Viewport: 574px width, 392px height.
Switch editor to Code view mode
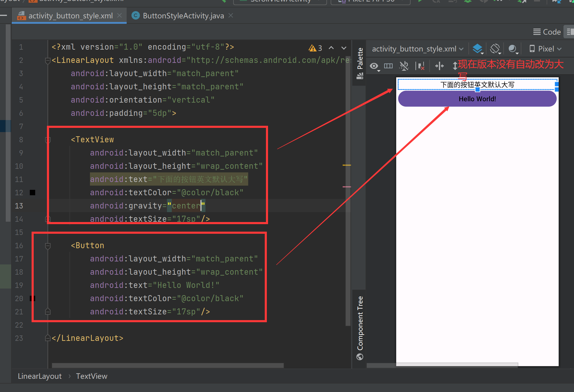click(x=547, y=32)
